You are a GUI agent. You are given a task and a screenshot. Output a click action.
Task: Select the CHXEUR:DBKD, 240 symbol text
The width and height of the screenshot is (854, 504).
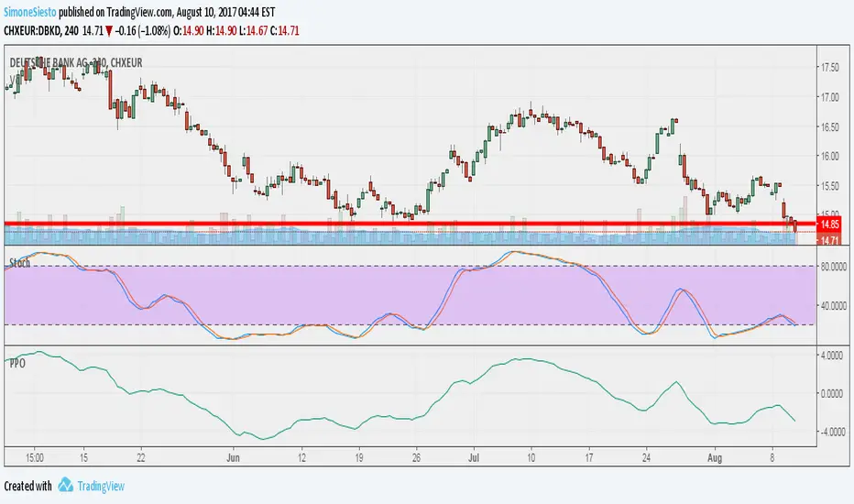[x=41, y=30]
